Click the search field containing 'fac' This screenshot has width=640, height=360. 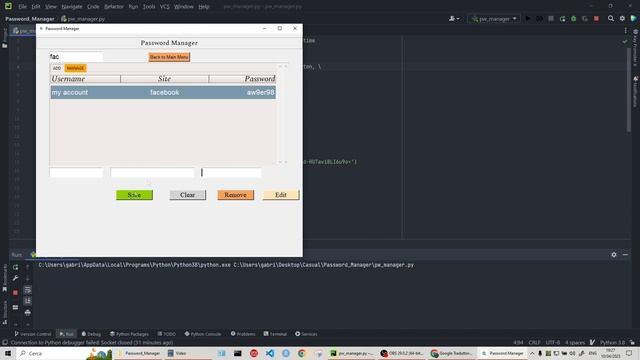pyautogui.click(x=76, y=57)
